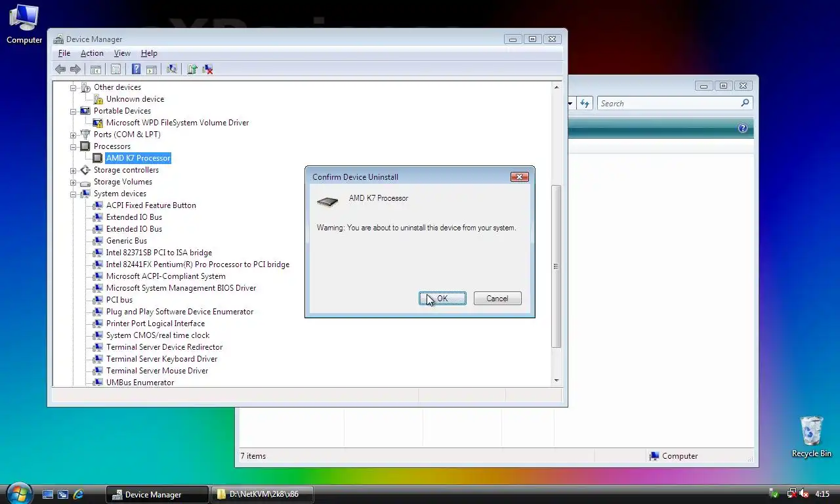Click Show Desktop quick launch icon
840x504 pixels.
pos(47,494)
